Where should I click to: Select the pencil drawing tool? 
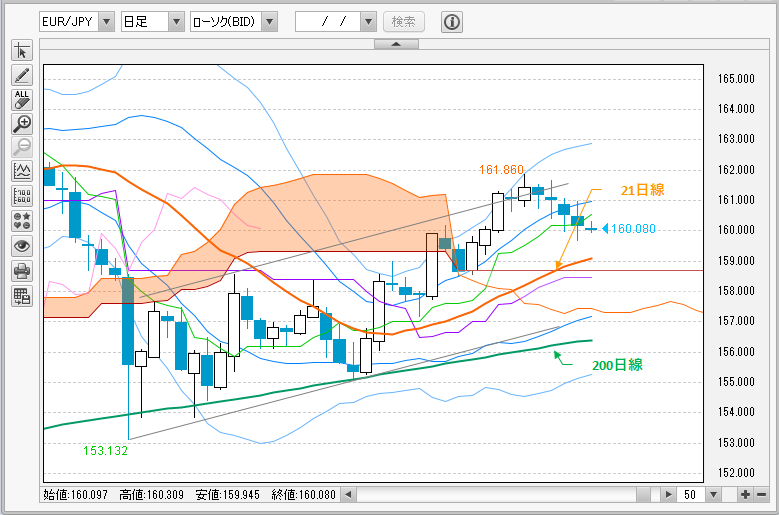tap(22, 75)
